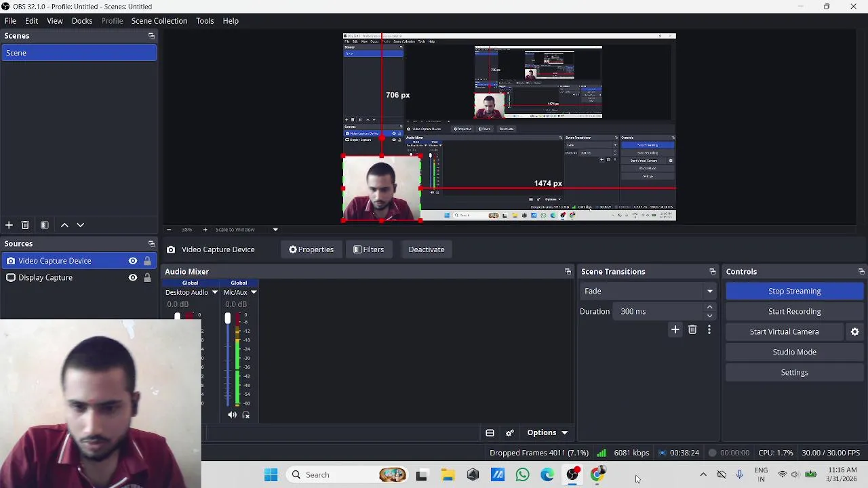Remove the configurable transition
The width and height of the screenshot is (868, 488).
click(692, 330)
